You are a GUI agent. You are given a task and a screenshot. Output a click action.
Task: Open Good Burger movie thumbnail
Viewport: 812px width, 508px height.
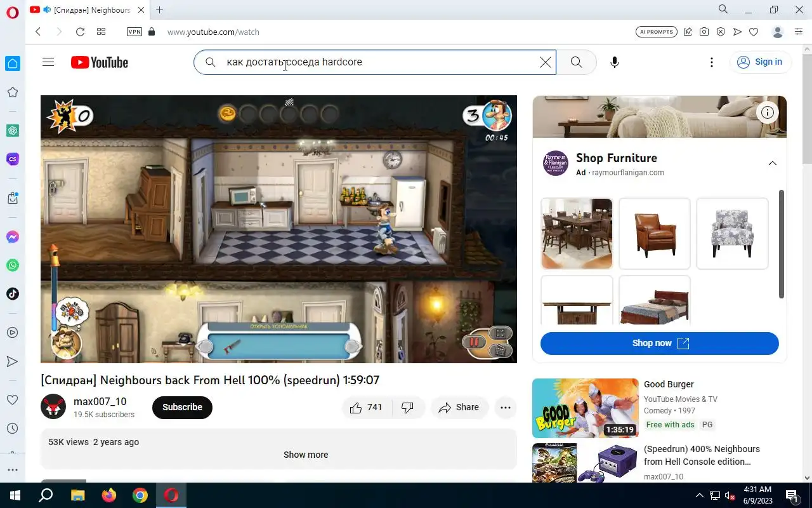pyautogui.click(x=586, y=408)
